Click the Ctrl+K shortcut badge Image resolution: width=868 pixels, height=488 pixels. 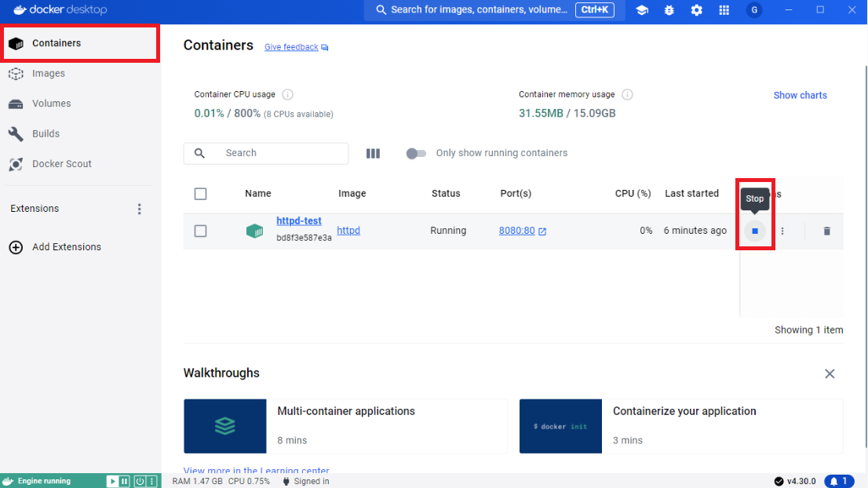[595, 10]
